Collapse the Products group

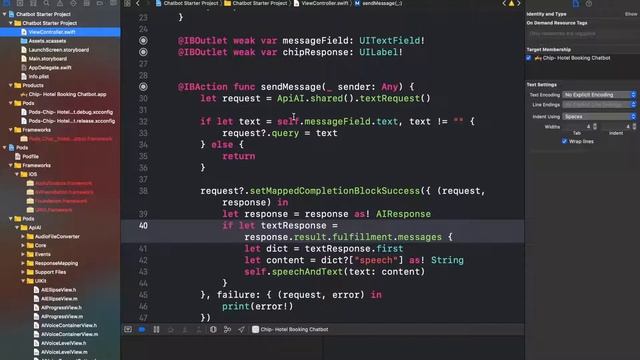tap(11, 85)
